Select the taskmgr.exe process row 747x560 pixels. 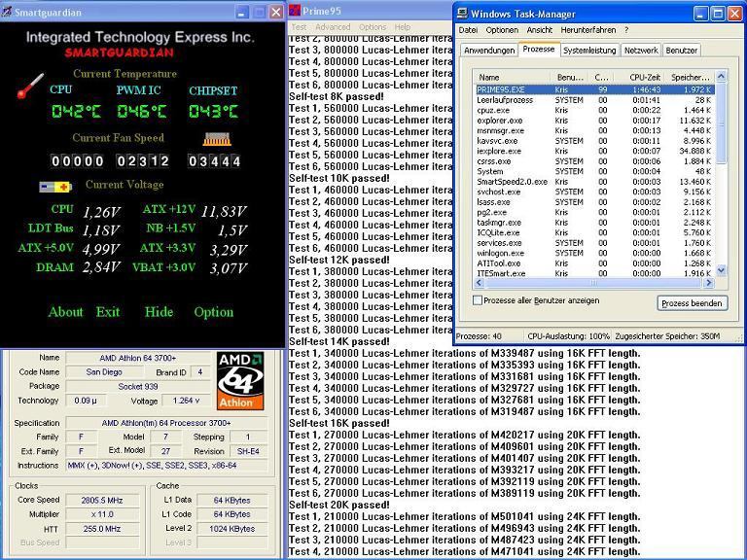point(594,223)
